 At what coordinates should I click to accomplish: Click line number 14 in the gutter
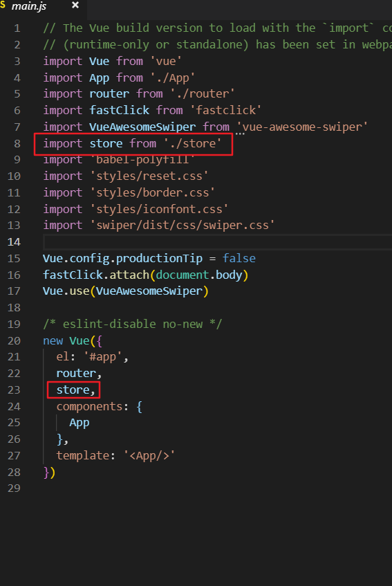(14, 242)
